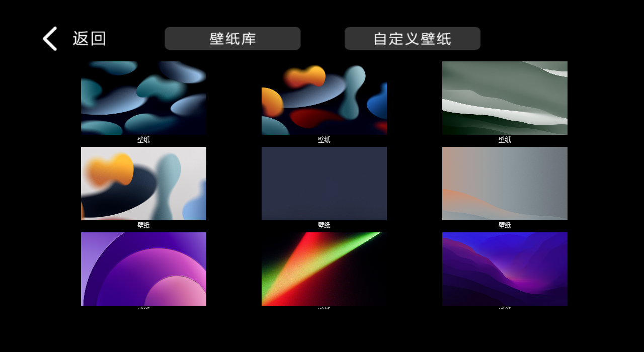Image resolution: width=644 pixels, height=352 pixels.
Task: Click 壁纸 label under teal blobs wallpaper
Action: [x=143, y=140]
